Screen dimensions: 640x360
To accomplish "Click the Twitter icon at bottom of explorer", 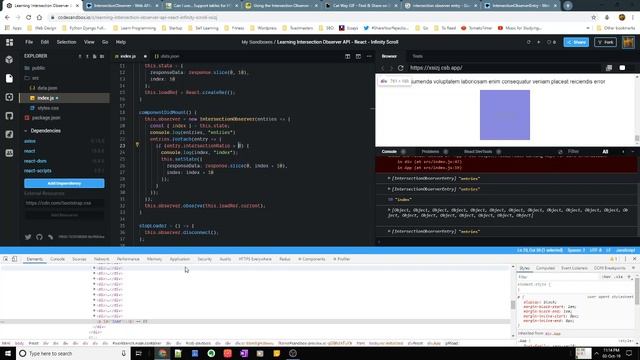I will [28, 237].
